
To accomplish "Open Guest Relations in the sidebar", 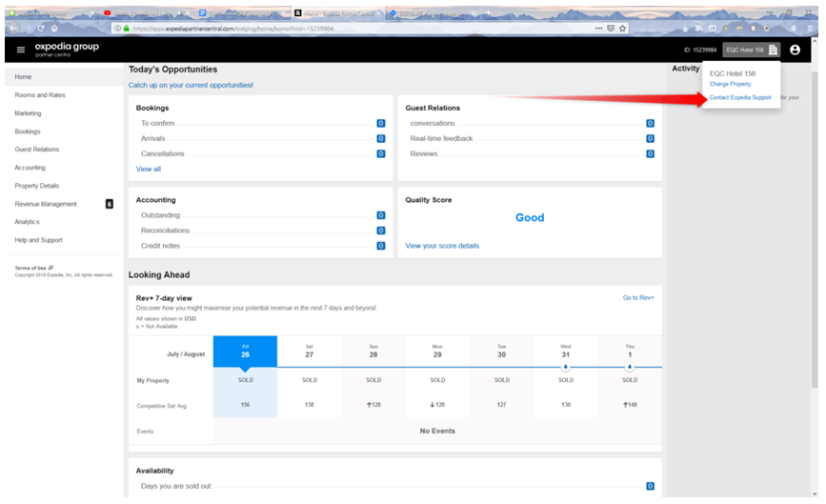I will tap(37, 150).
